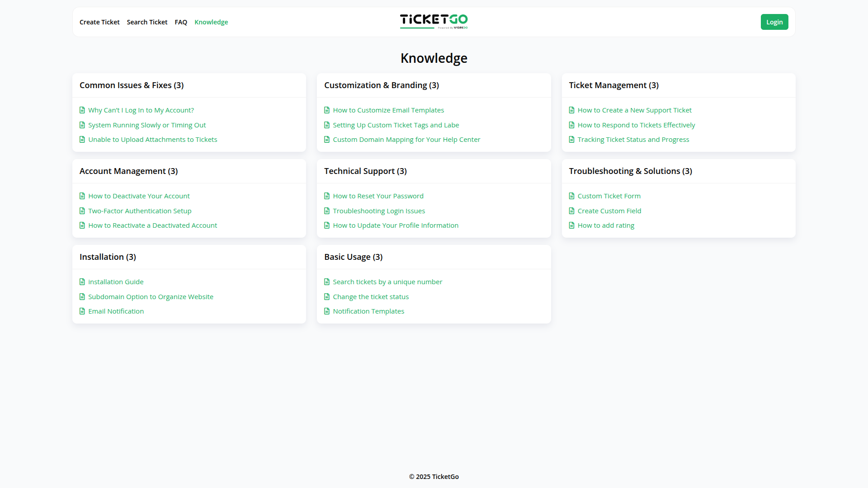Click document icon next to Custom Ticket Form

point(571,196)
